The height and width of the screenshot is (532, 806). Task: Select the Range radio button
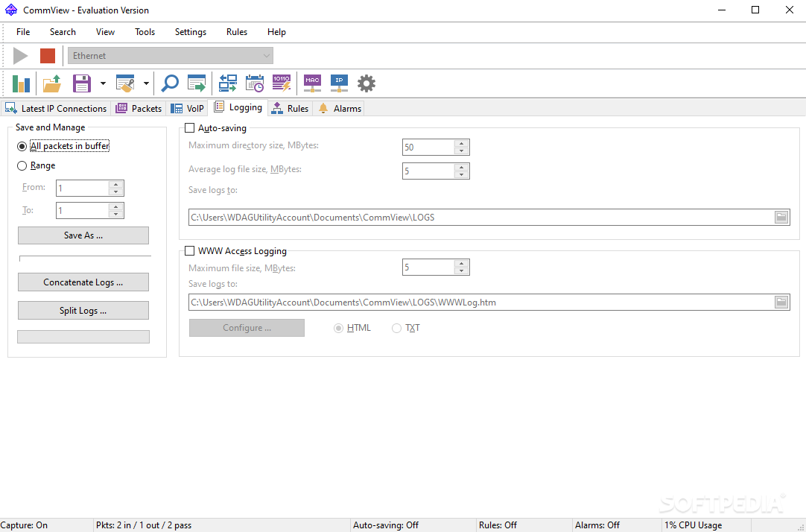[22, 165]
